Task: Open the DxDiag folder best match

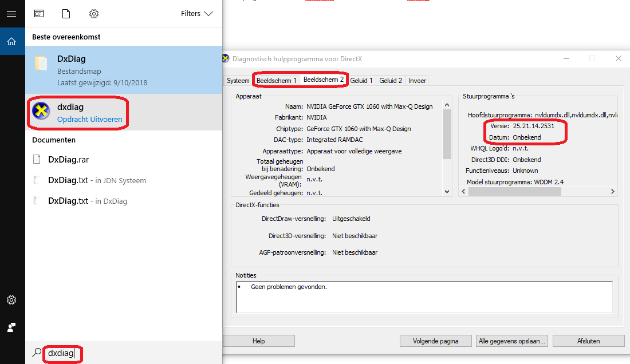Action: pyautogui.click(x=124, y=70)
